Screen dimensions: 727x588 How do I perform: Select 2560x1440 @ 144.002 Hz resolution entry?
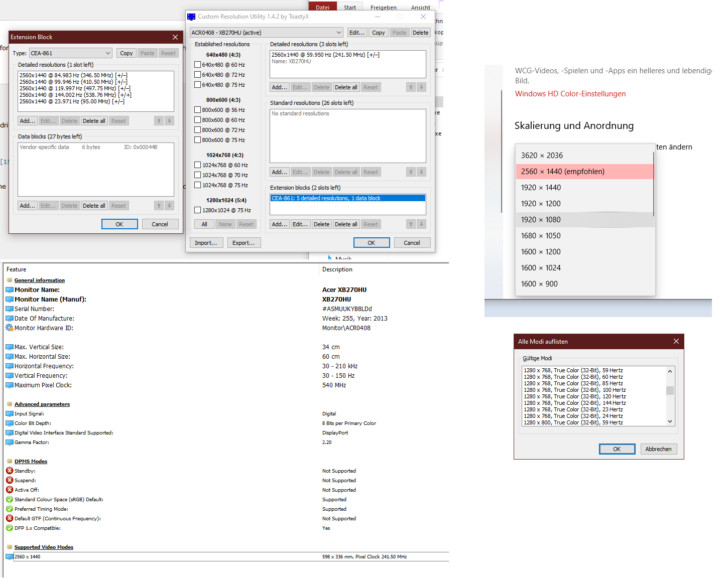75,95
